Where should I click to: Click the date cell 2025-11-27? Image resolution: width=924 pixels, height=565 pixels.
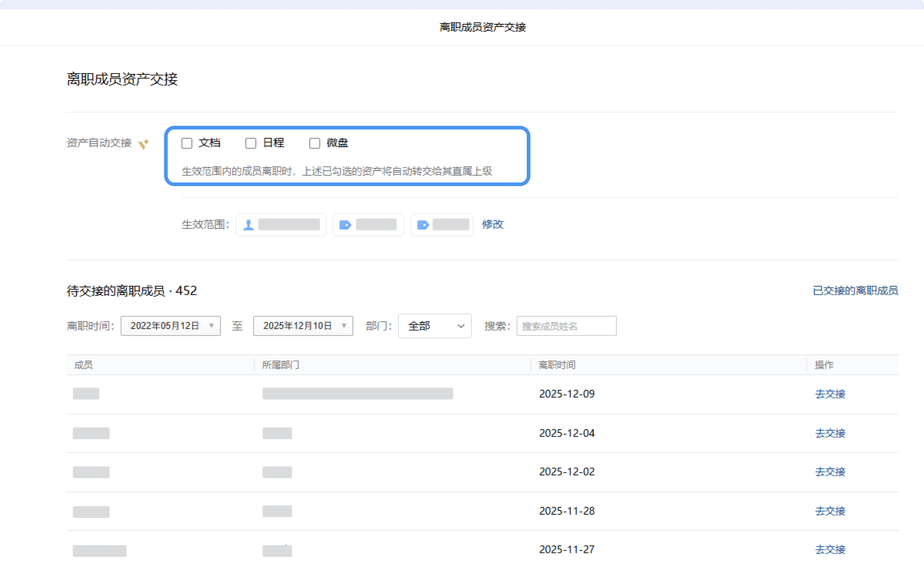click(567, 550)
